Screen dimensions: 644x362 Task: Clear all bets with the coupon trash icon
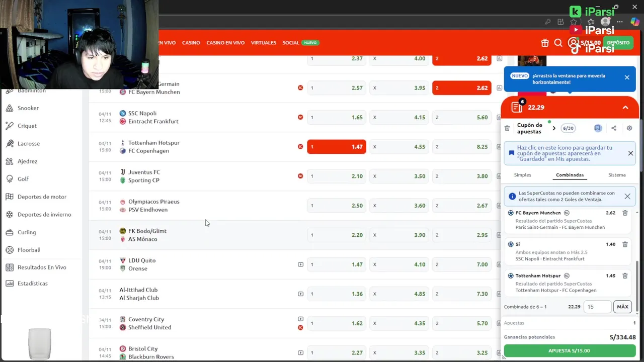507,128
